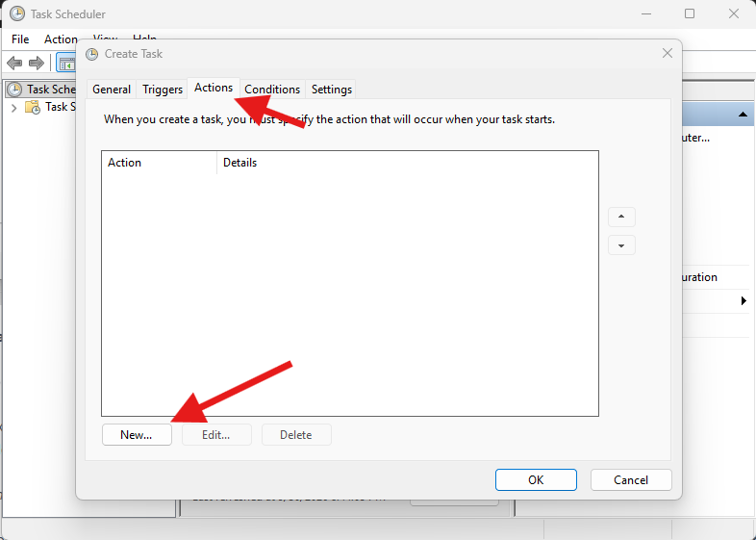The width and height of the screenshot is (756, 540).
Task: Click the console tree toolbar icon
Action: coord(66,64)
